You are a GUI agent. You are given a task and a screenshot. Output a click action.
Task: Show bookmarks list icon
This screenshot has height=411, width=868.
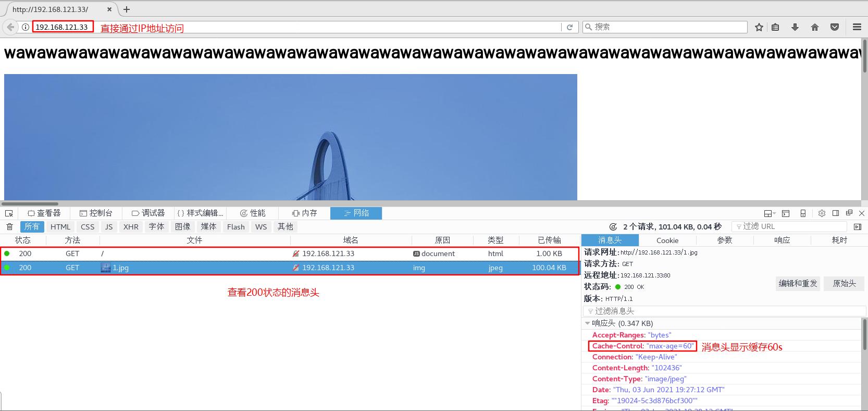[x=775, y=27]
